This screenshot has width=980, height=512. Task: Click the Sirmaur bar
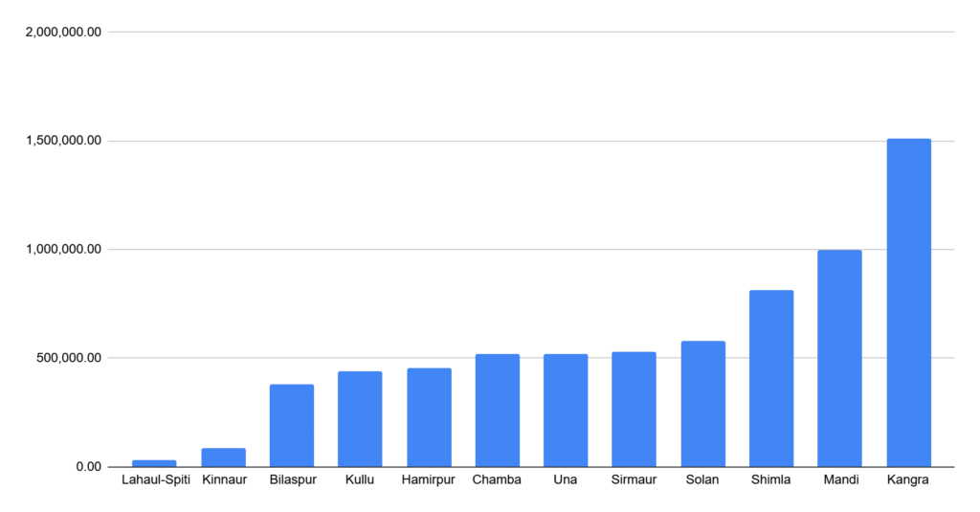point(634,410)
